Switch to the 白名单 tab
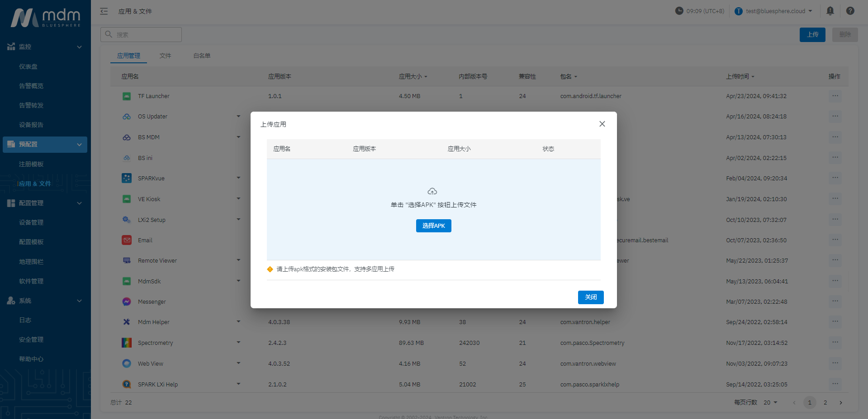This screenshot has width=868, height=419. tap(201, 55)
